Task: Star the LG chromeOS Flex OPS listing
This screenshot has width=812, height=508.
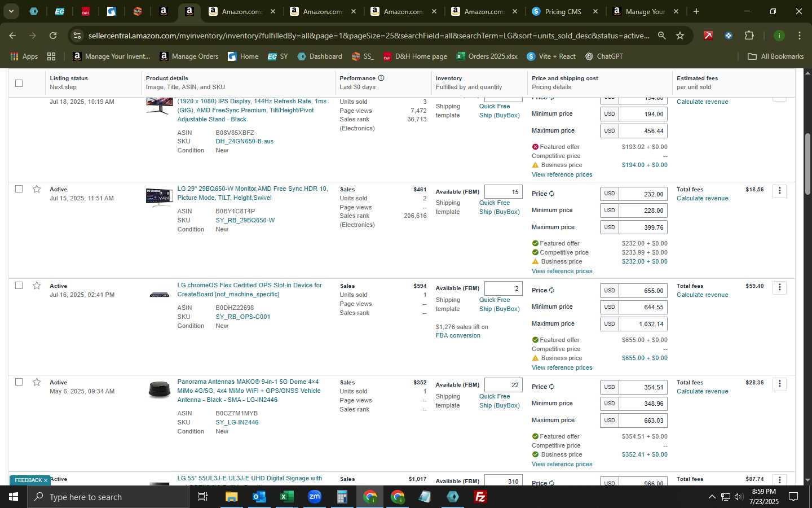Action: point(37,286)
